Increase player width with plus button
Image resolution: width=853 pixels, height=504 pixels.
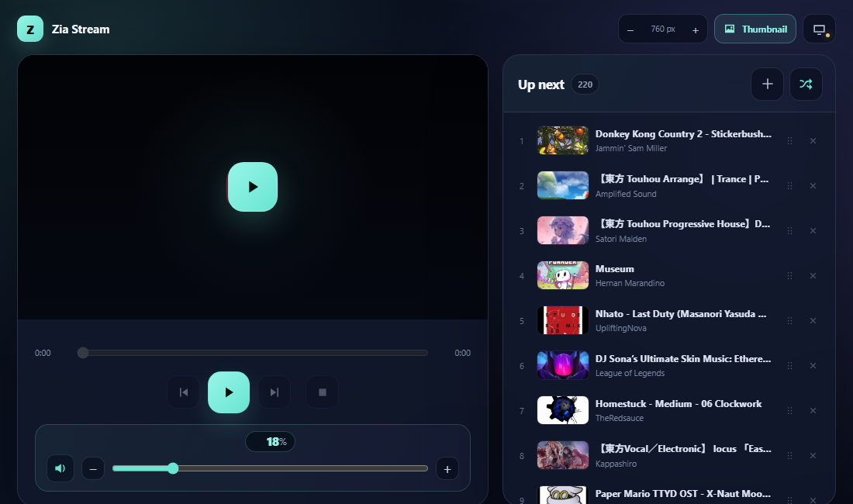[696, 29]
